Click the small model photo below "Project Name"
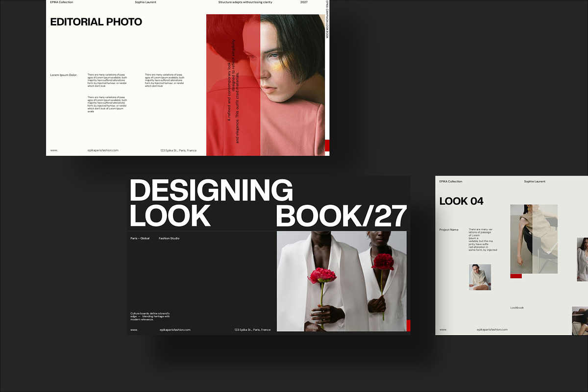The width and height of the screenshot is (588, 392). click(x=480, y=277)
